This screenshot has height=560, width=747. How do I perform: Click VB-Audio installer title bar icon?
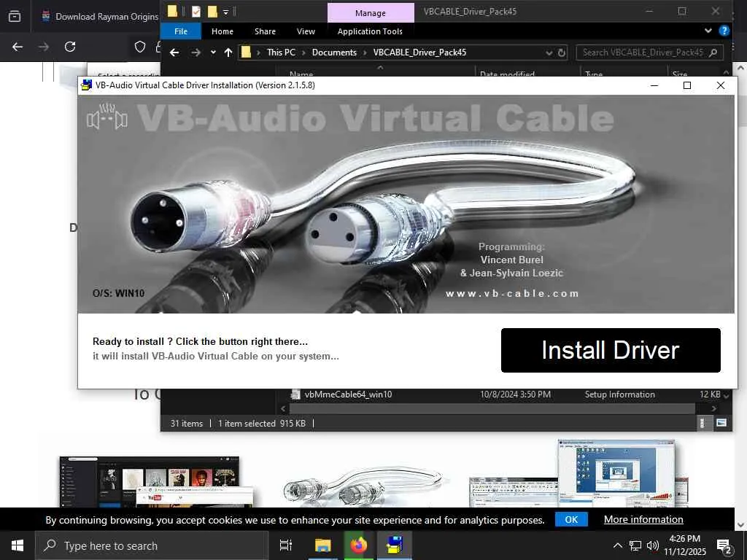87,85
